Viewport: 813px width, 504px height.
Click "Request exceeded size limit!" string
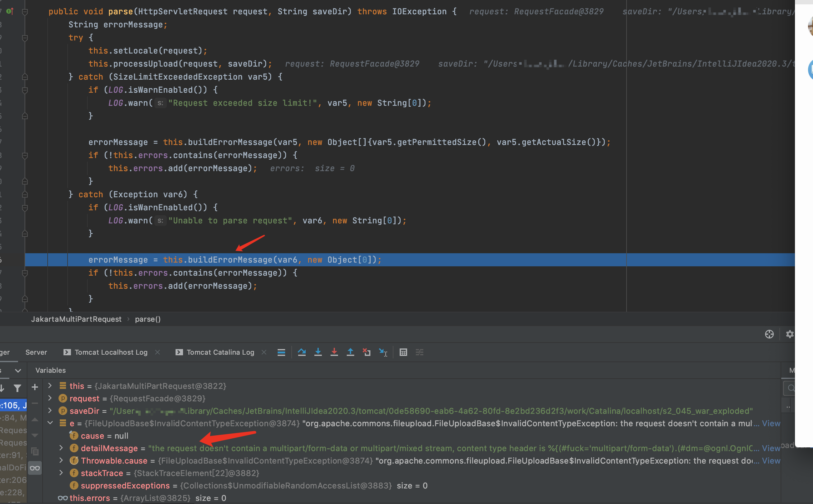242,103
